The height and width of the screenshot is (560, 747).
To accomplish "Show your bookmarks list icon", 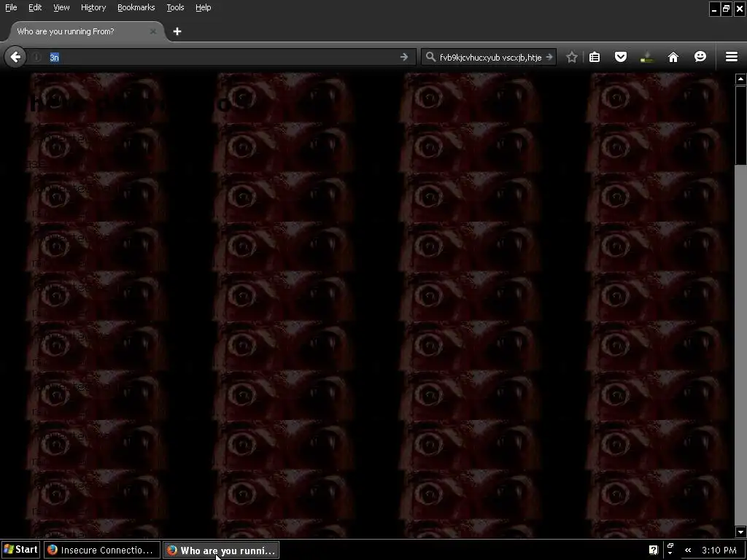I will [595, 57].
